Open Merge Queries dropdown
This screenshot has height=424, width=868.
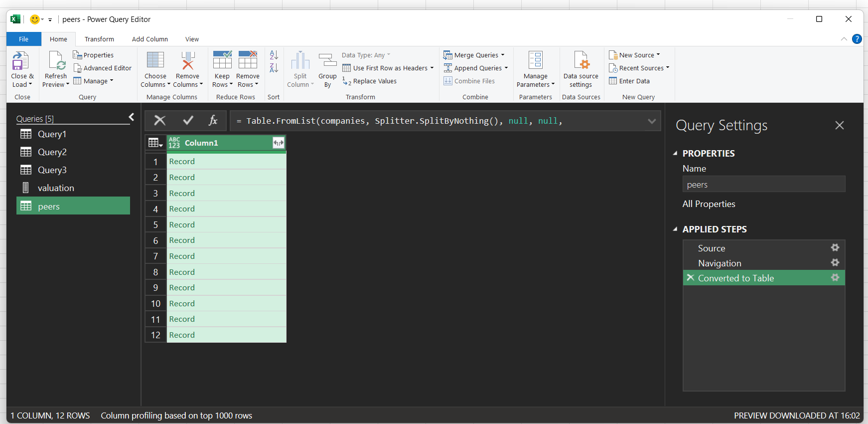point(474,55)
